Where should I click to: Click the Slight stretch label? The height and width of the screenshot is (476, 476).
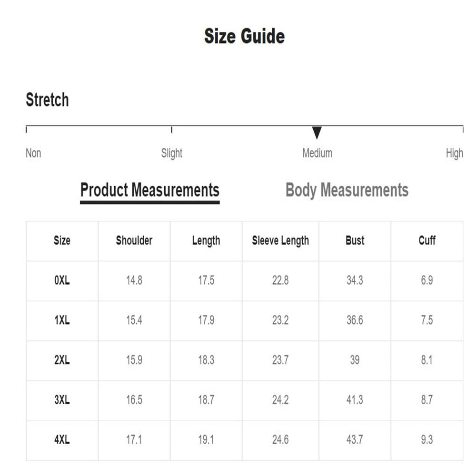tap(171, 153)
